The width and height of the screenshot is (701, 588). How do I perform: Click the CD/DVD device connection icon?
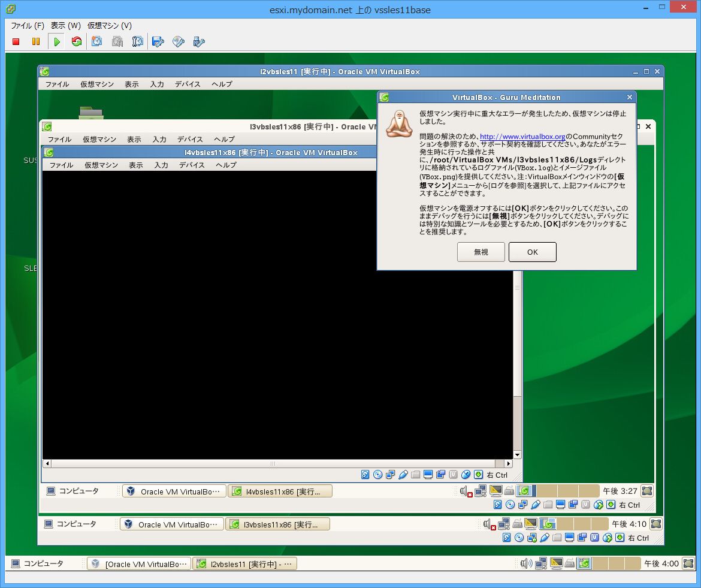[x=179, y=41]
